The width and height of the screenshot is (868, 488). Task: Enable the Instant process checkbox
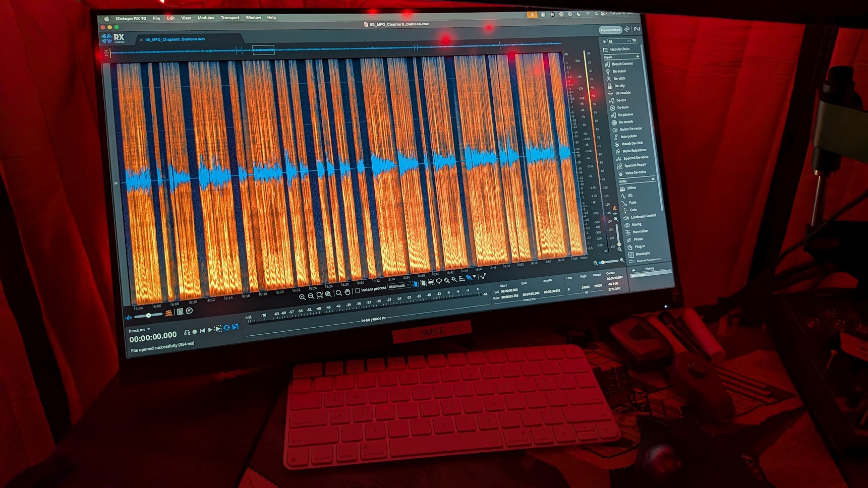357,290
